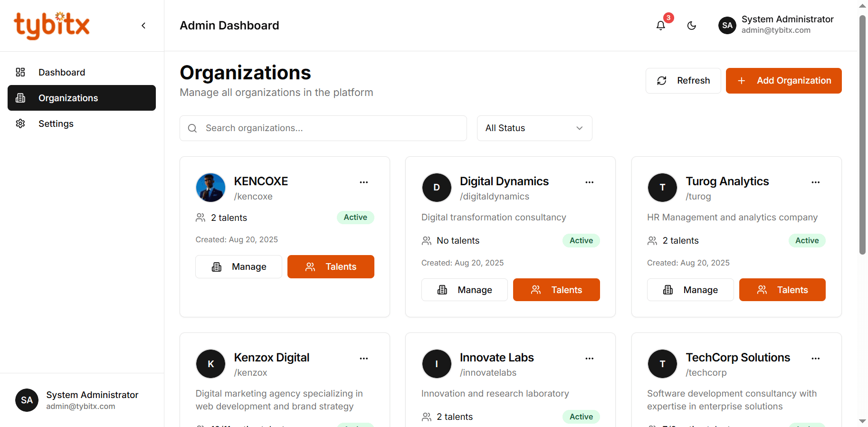Click KENCOXE organization avatar image
This screenshot has width=868, height=427.
(x=210, y=188)
